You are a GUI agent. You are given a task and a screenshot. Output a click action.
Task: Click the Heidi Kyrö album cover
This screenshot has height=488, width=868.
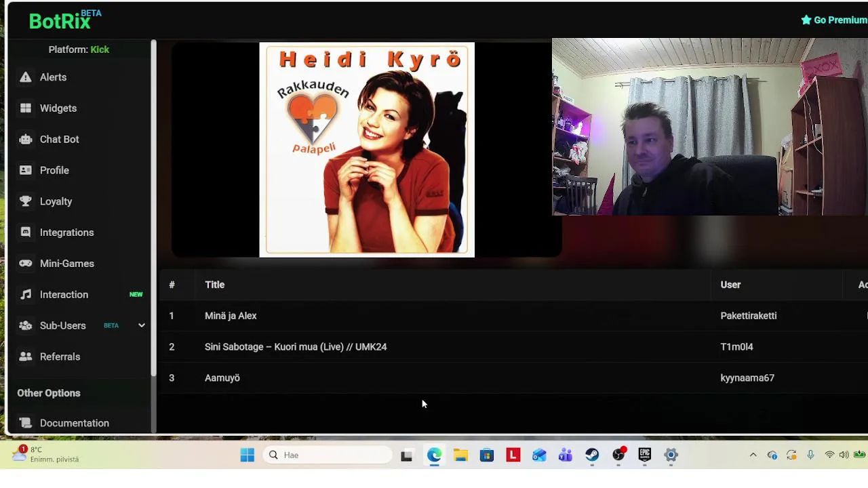pos(367,150)
